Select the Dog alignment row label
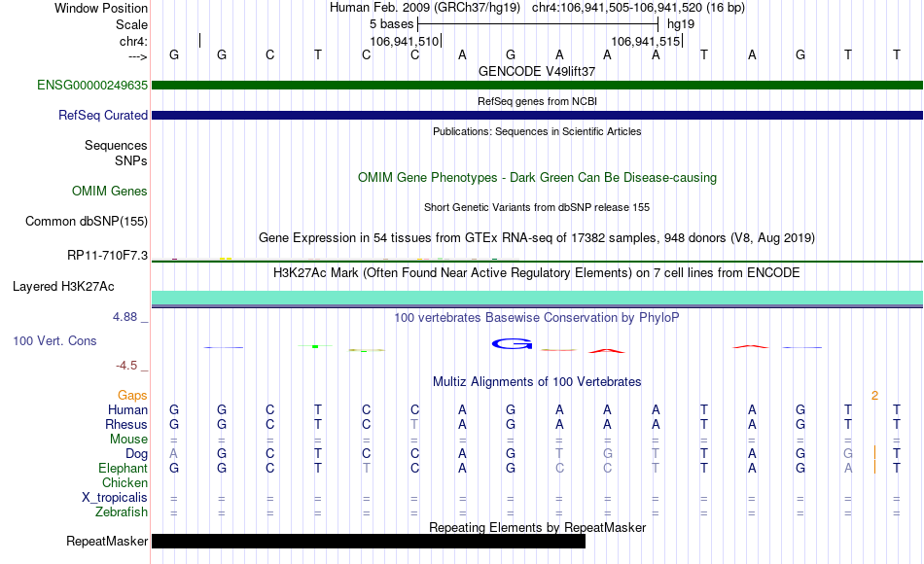This screenshot has width=924, height=564. click(137, 454)
